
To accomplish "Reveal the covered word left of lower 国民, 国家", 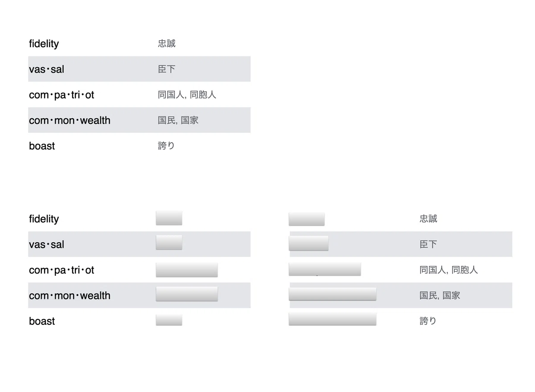I will click(333, 294).
